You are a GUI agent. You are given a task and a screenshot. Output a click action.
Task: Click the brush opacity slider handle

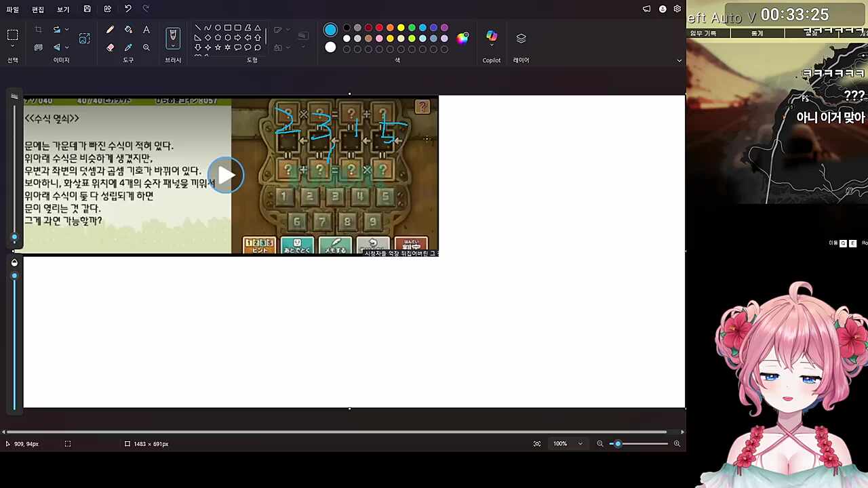(x=14, y=276)
